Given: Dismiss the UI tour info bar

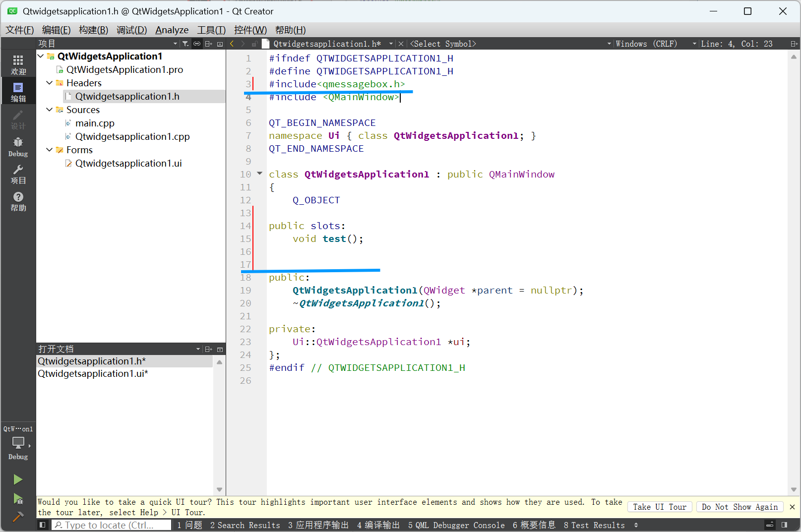Looking at the screenshot, I should [x=792, y=507].
